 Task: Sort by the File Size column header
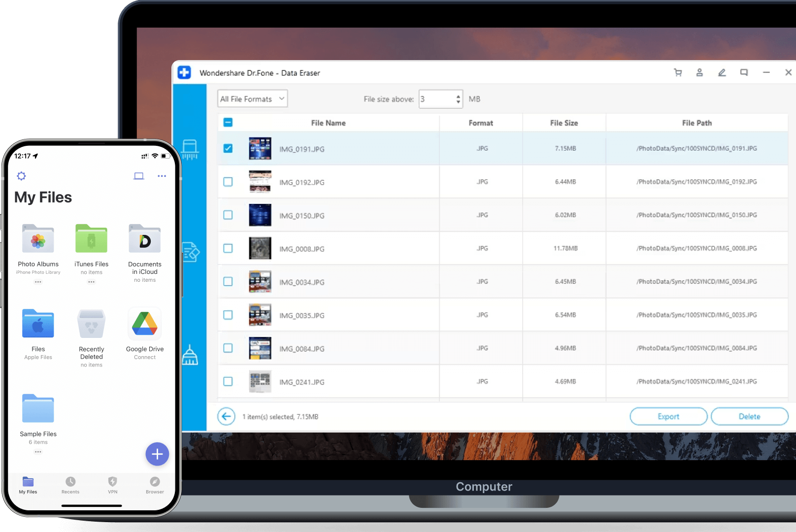click(564, 123)
